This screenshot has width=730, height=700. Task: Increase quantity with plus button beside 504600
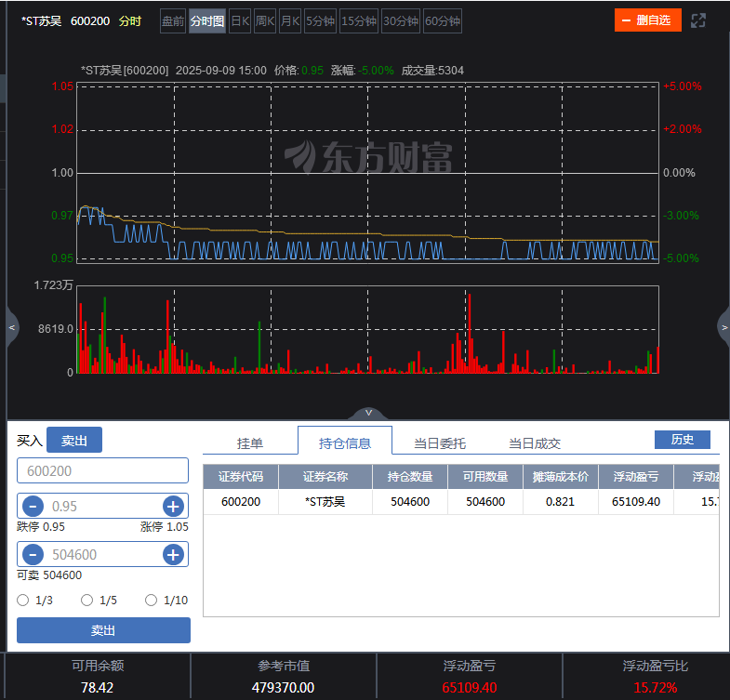173,554
